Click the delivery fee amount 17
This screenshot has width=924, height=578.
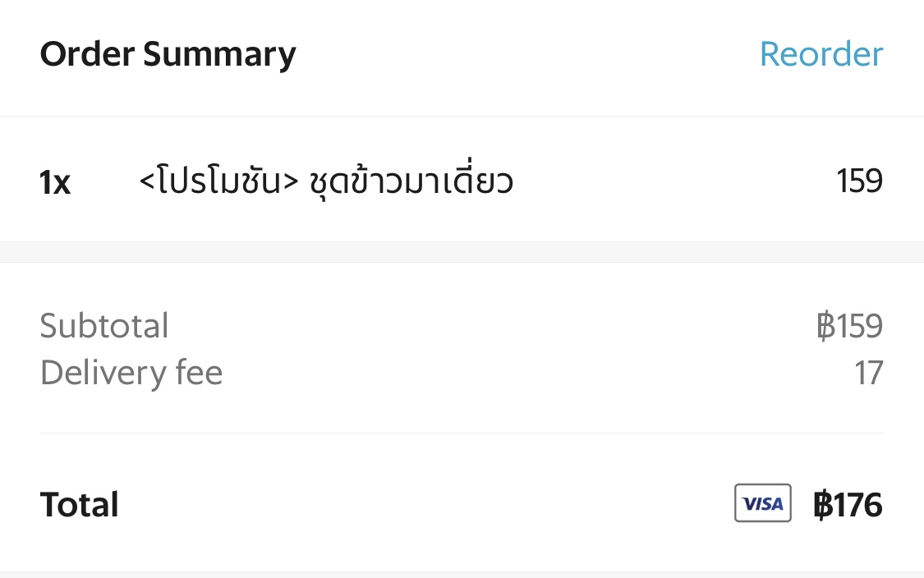coord(868,374)
